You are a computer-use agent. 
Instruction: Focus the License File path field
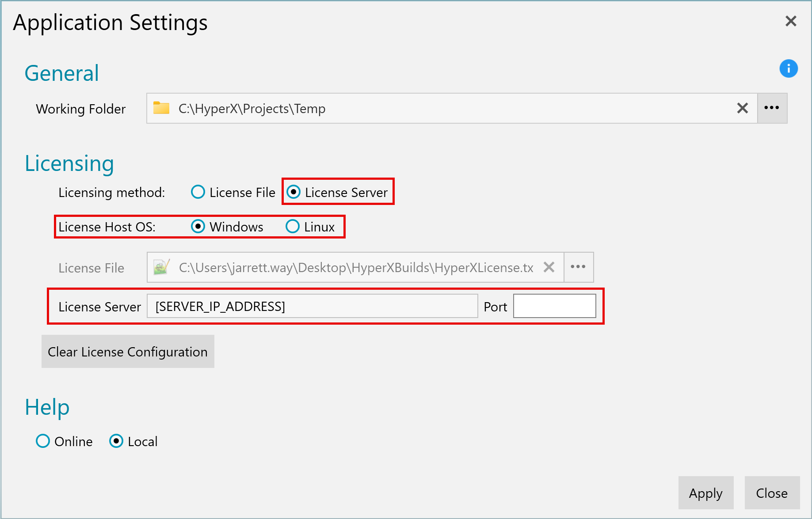(355, 267)
